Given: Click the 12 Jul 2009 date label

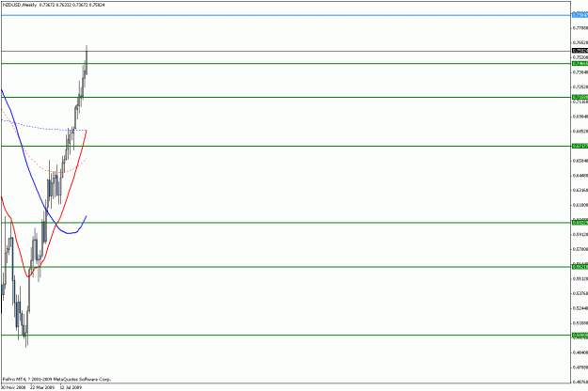Looking at the screenshot, I should (71, 387).
